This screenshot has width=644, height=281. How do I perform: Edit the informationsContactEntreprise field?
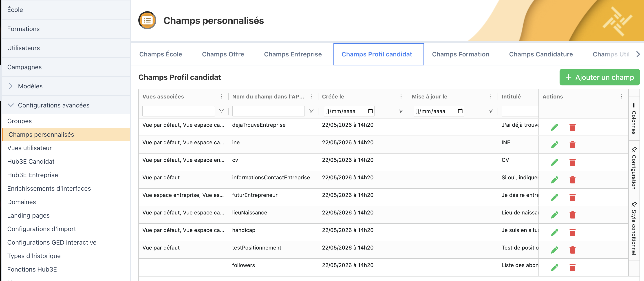pos(554,180)
